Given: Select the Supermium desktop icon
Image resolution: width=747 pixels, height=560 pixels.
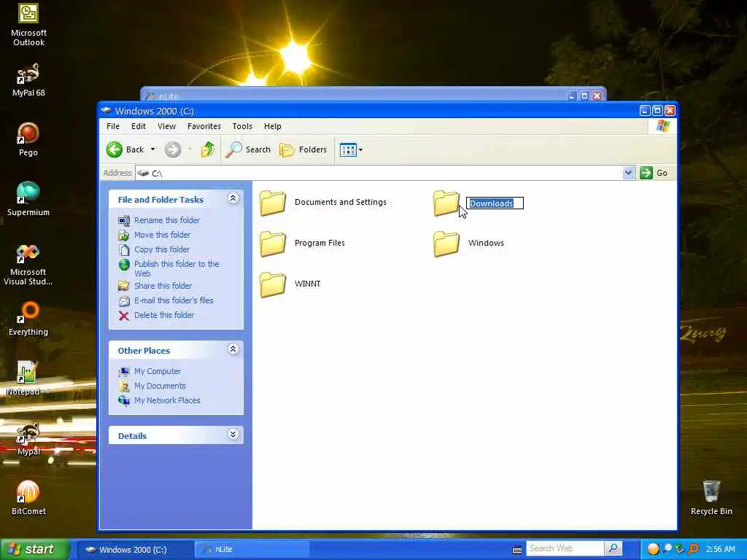Looking at the screenshot, I should (28, 199).
